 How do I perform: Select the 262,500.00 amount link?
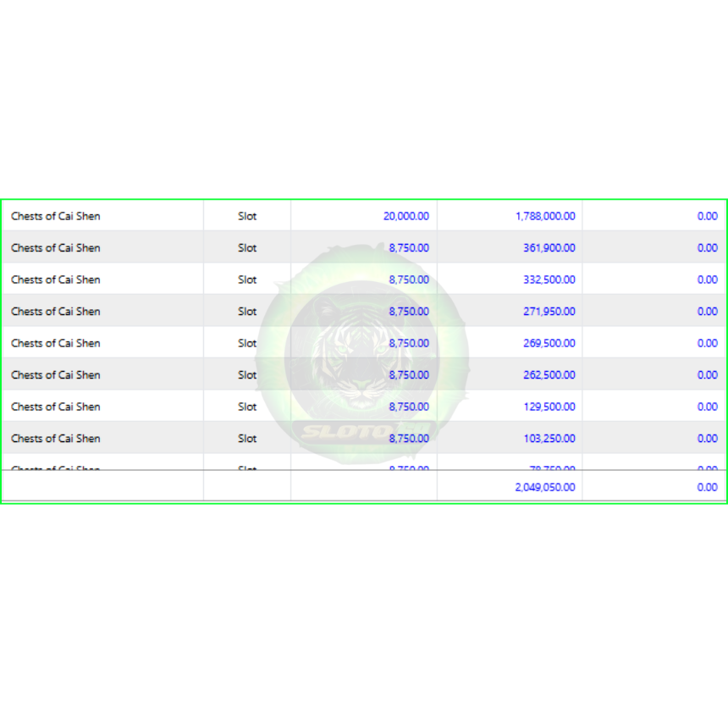549,375
